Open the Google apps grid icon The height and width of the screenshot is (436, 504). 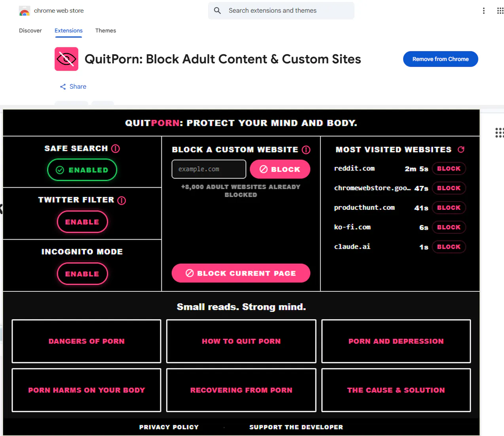pos(500,11)
